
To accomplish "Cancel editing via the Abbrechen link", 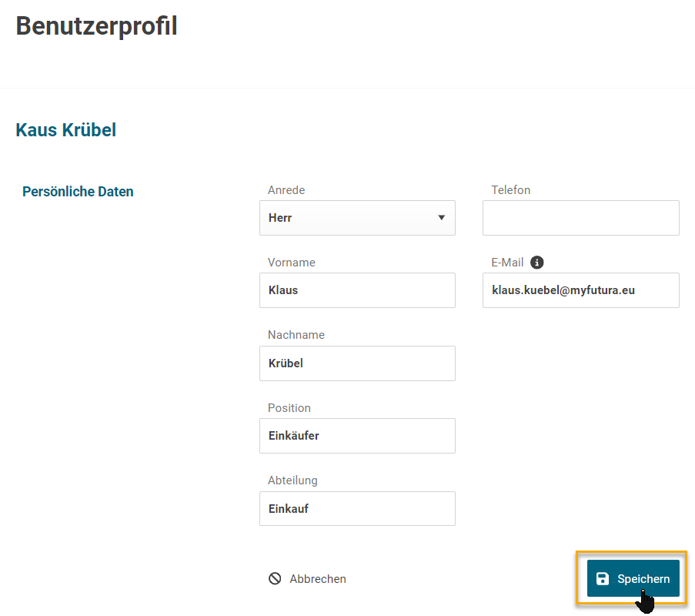I will [317, 579].
